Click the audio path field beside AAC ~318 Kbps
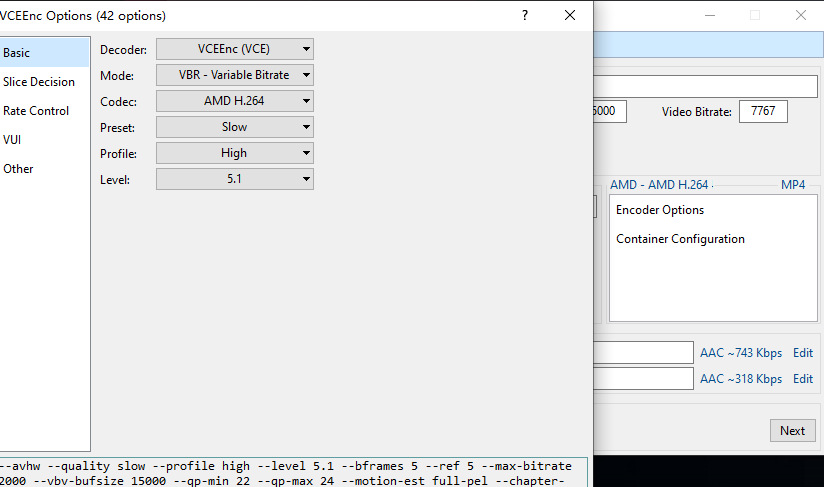824x487 pixels. coord(643,378)
